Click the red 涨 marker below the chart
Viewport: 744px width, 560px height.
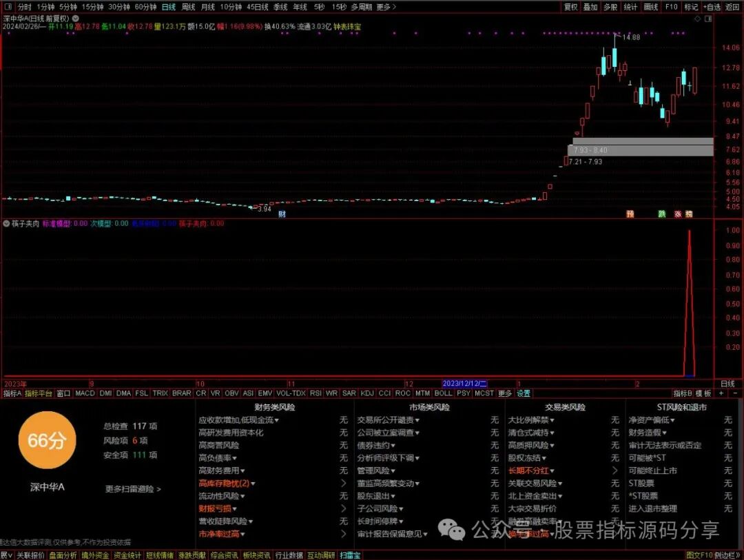678,214
